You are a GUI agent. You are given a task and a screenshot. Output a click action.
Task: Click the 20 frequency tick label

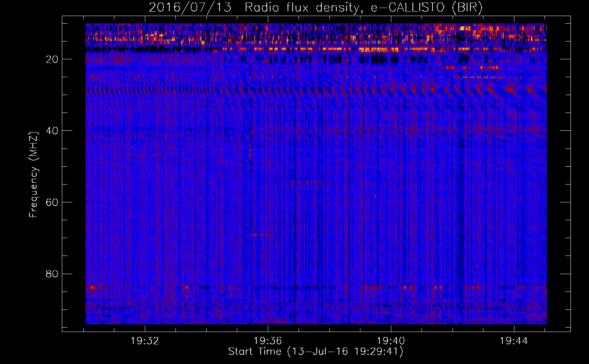pyautogui.click(x=52, y=59)
